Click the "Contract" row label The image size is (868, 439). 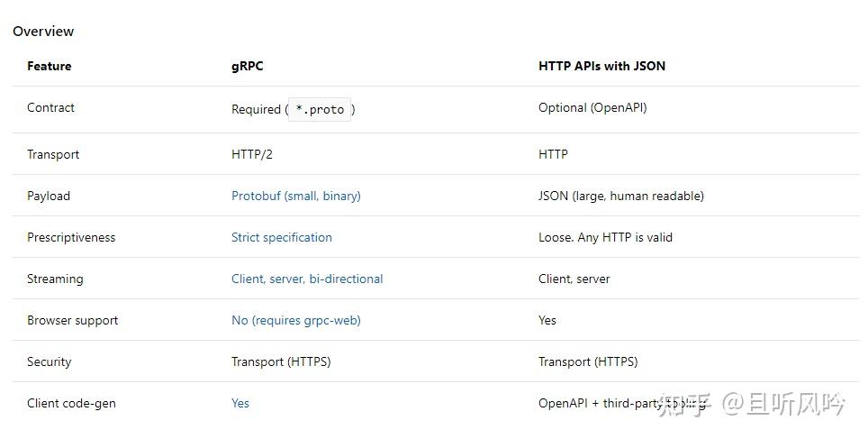click(51, 108)
